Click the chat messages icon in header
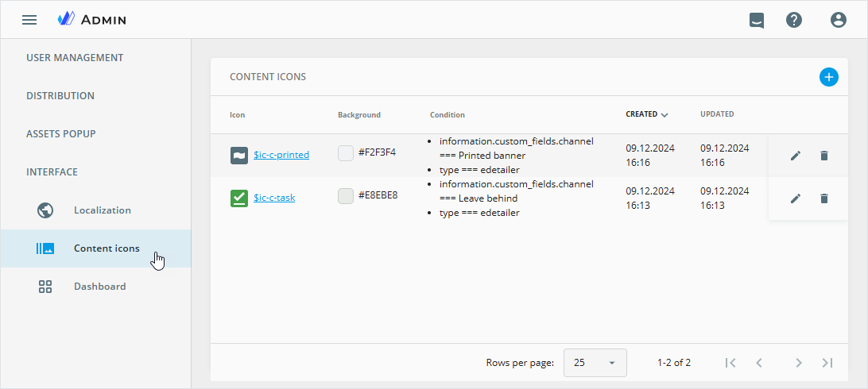The height and width of the screenshot is (389, 868). (757, 20)
